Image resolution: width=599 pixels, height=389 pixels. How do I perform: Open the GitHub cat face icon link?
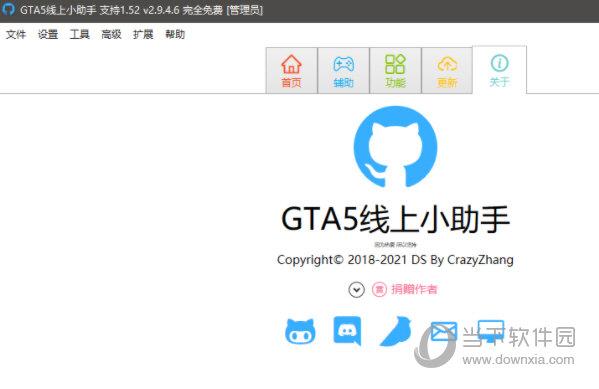click(x=300, y=331)
